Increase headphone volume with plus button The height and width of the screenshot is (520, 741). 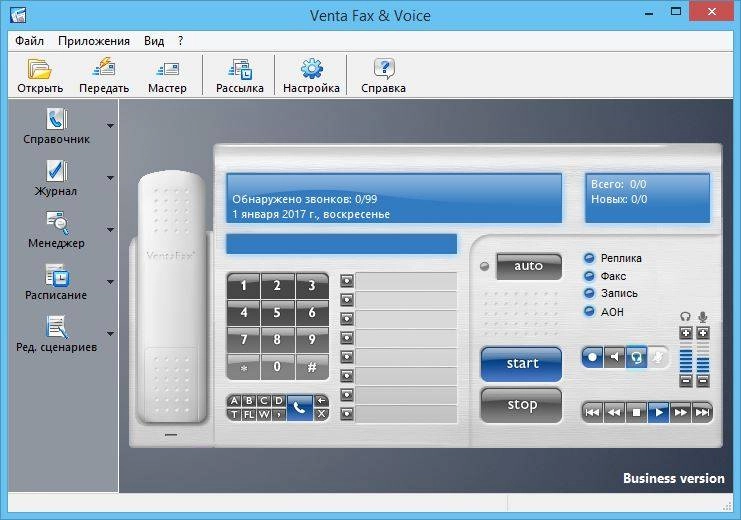tap(686, 333)
